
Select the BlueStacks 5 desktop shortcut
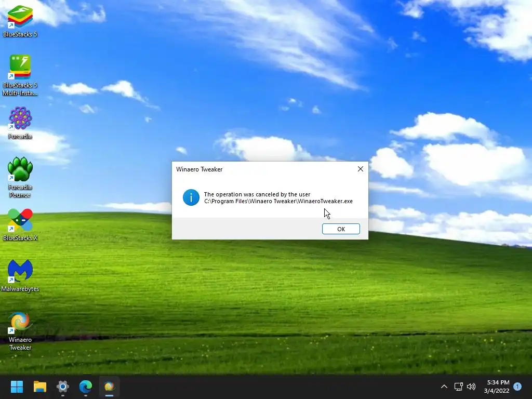click(20, 21)
